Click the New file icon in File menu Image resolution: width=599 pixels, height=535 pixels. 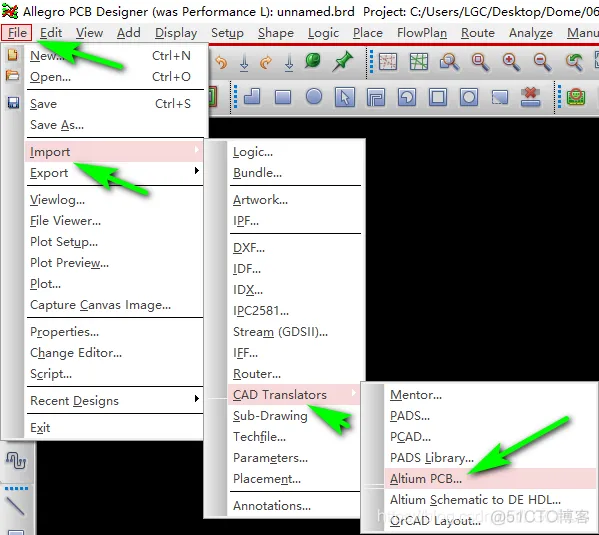13,55
